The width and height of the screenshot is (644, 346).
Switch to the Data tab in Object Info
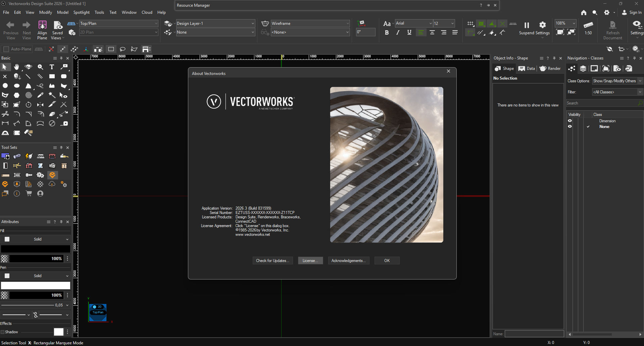coord(527,69)
